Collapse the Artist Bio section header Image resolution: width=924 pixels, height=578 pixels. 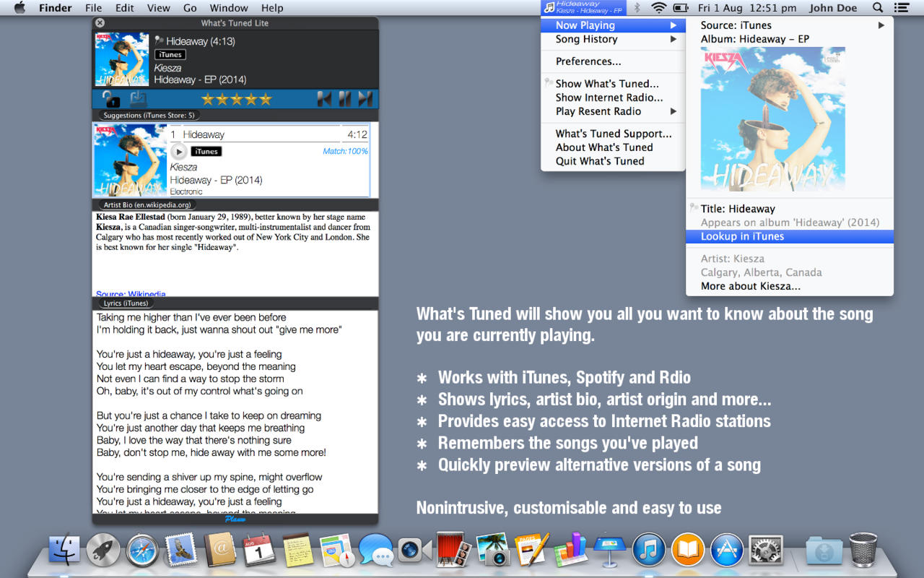[x=147, y=205]
